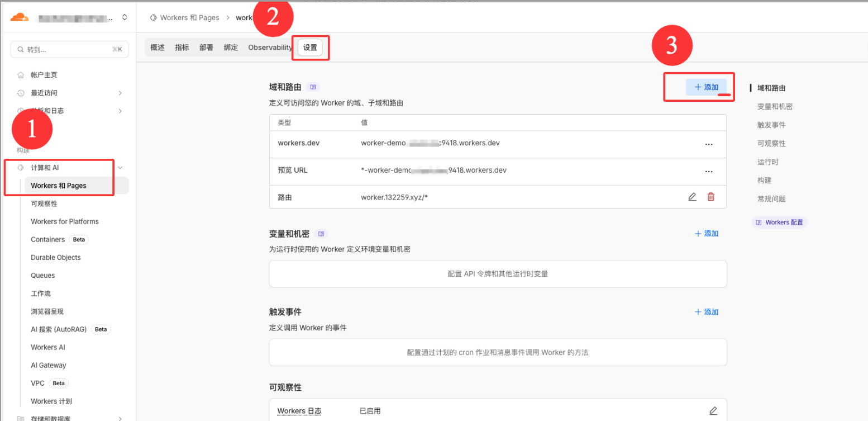Screen dimensions: 868x421
Task: Collapse the 计算和 AI section
Action: (120, 168)
